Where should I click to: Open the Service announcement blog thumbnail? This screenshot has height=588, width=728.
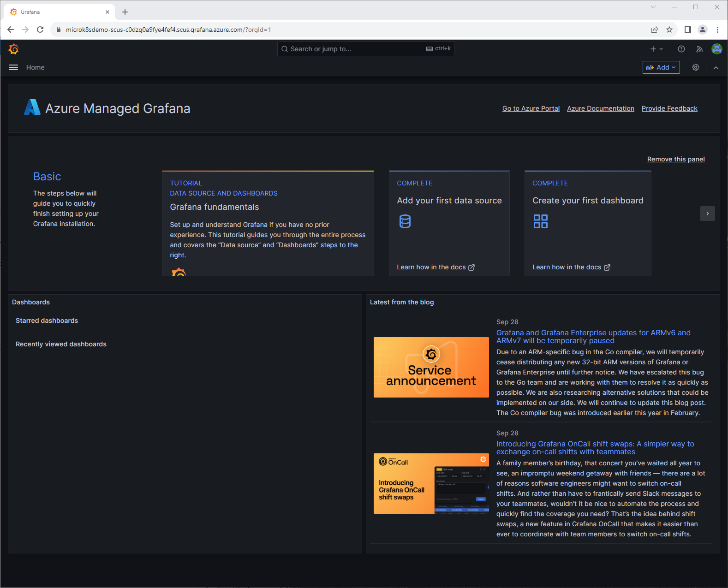pyautogui.click(x=431, y=367)
